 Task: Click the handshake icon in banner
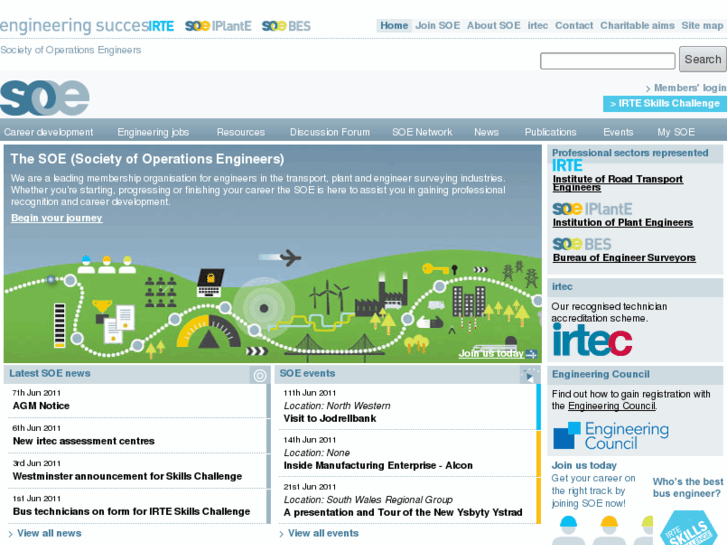pos(429,322)
